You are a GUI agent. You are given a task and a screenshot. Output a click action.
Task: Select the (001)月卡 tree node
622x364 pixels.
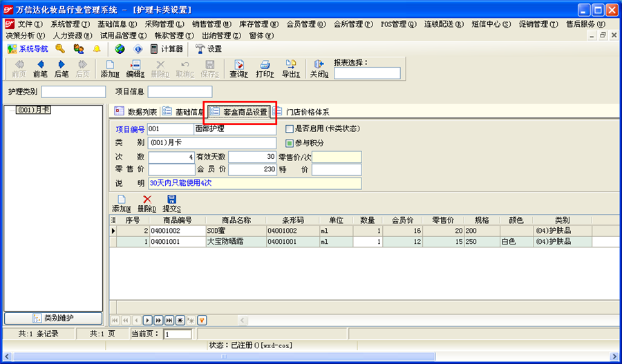[x=33, y=110]
